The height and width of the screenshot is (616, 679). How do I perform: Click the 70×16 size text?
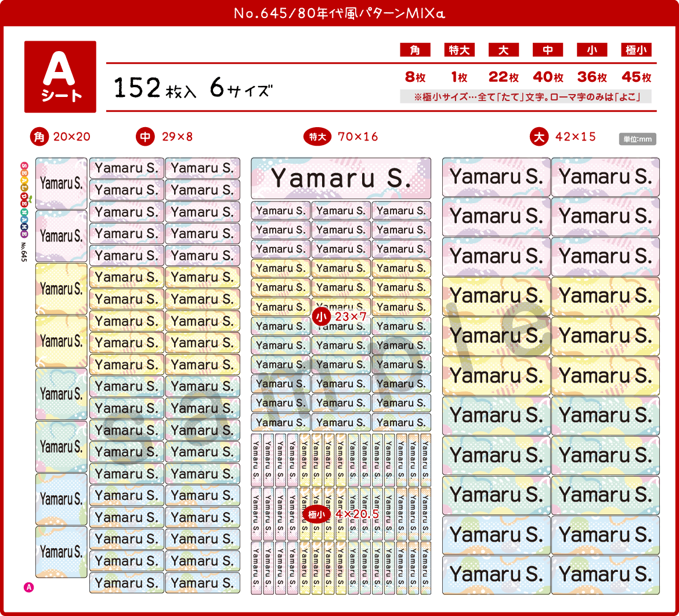357,137
